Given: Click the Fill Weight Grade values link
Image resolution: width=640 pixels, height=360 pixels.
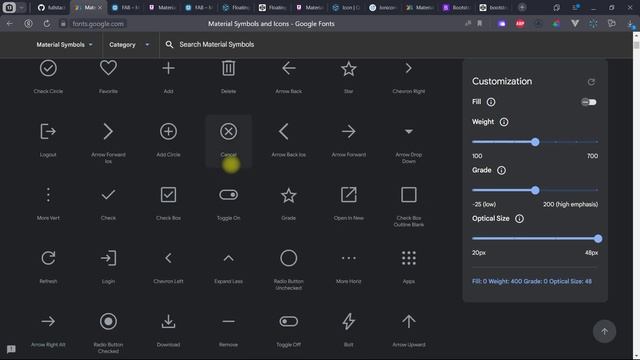Looking at the screenshot, I should (x=532, y=281).
